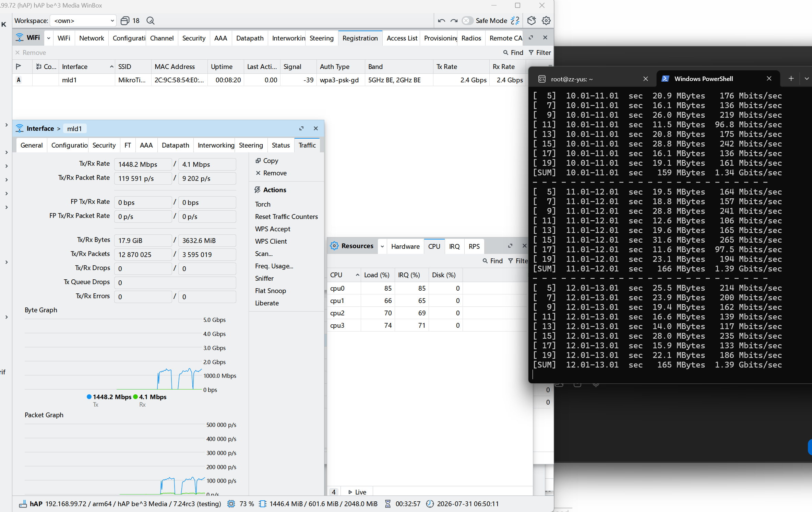Image resolution: width=812 pixels, height=512 pixels.
Task: Click the uptime hourglass icon in the status bar
Action: [387, 504]
